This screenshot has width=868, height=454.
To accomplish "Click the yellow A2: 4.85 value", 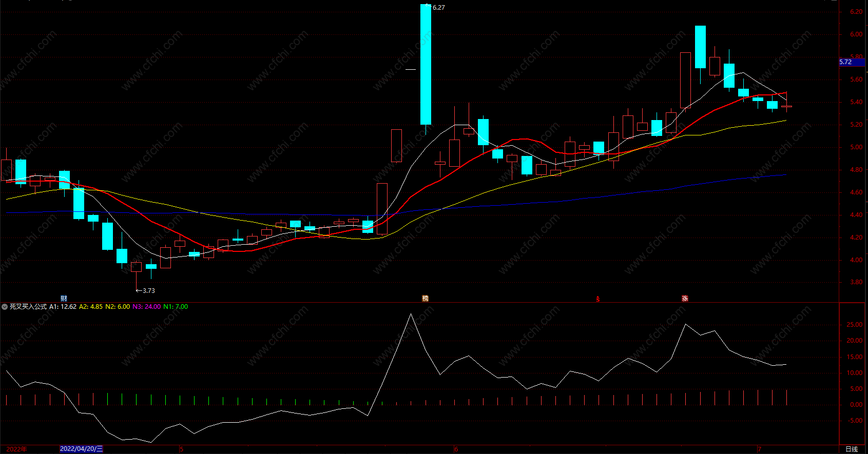I will [91, 307].
